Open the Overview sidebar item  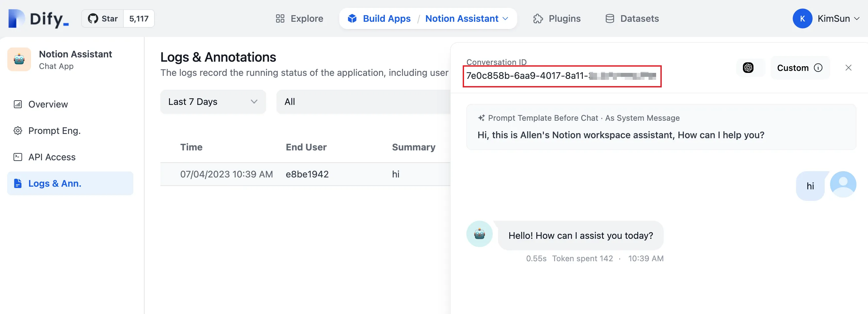[48, 104]
